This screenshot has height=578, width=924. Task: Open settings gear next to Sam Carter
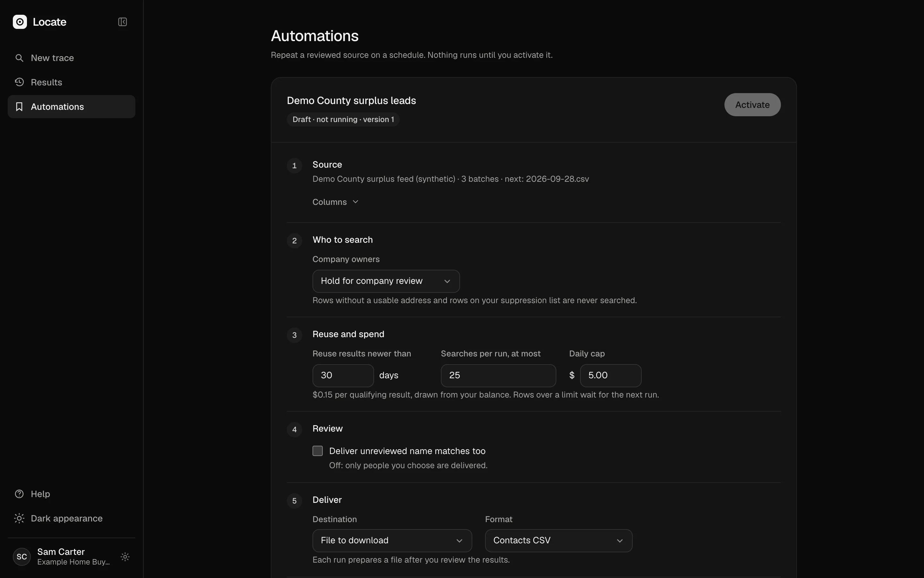[125, 556]
